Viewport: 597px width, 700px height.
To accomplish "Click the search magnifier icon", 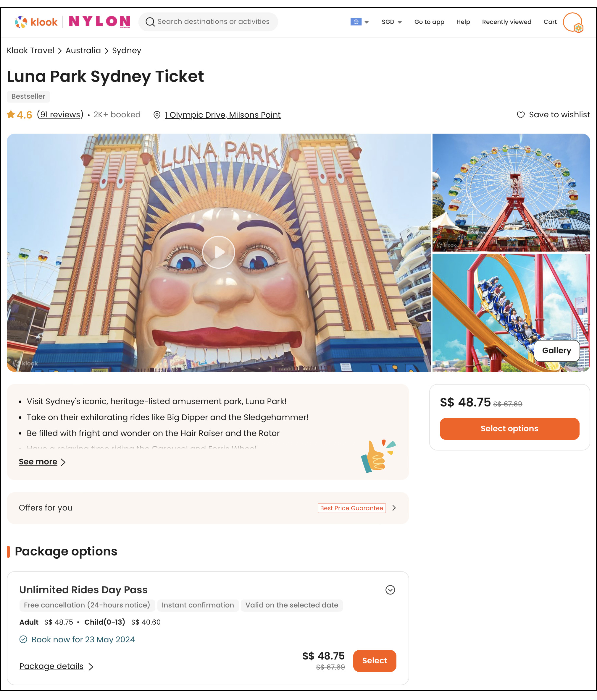I will (x=150, y=22).
